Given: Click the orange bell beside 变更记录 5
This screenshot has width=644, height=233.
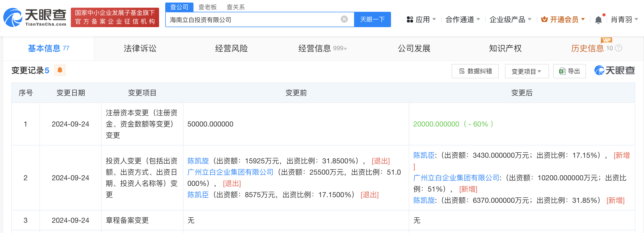Looking at the screenshot, I should tap(60, 70).
